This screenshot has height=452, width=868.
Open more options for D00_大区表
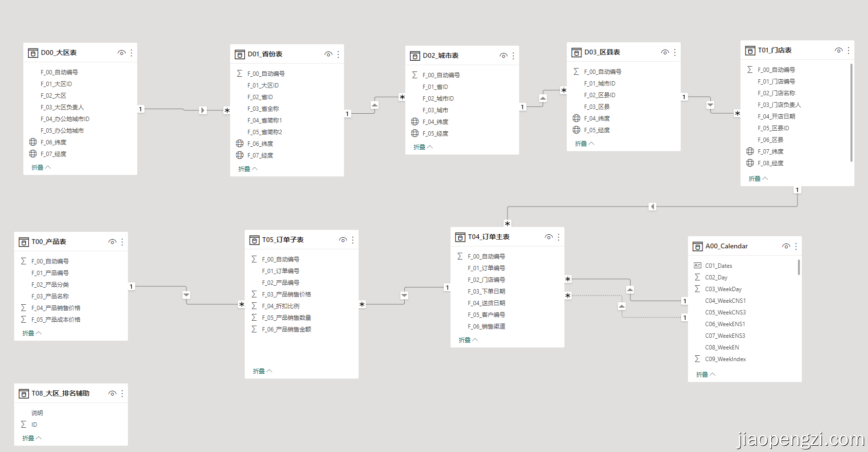(x=131, y=52)
